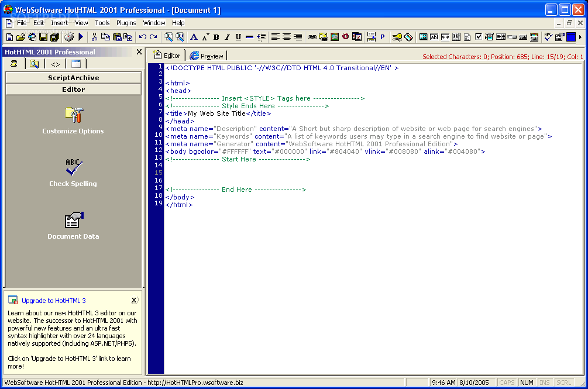Insert a checkbox form element

coord(479,36)
